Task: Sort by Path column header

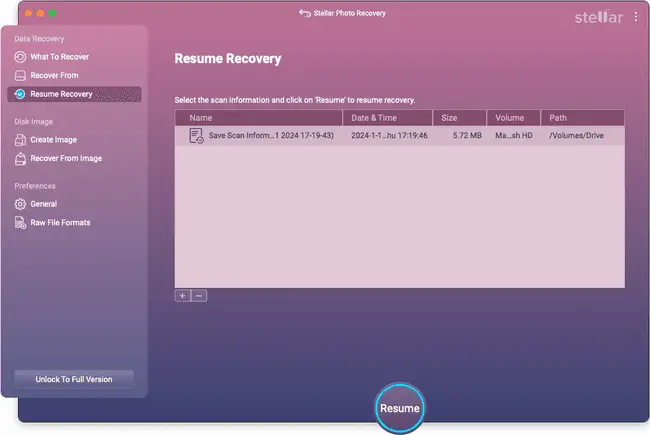Action: tap(582, 118)
